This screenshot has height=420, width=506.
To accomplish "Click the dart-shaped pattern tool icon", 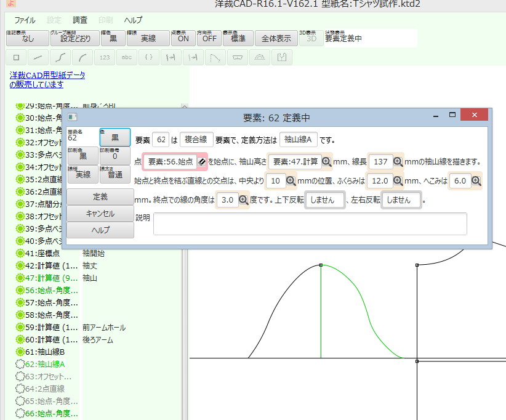I will 215,57.
